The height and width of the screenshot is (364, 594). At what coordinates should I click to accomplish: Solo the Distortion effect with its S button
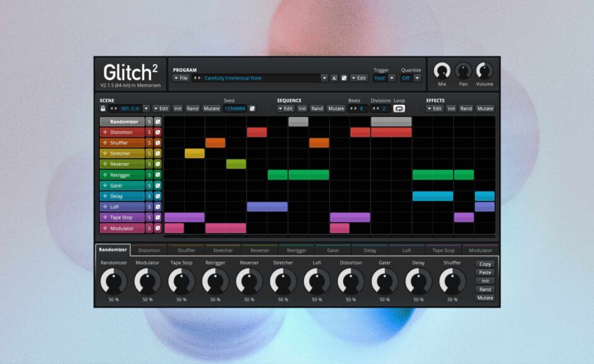point(149,132)
